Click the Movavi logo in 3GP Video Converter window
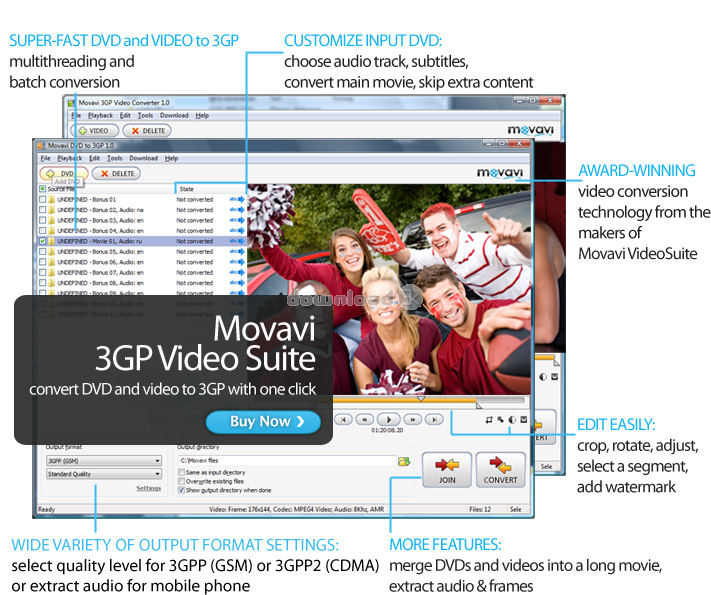Screen dimensions: 711x595 tap(531, 131)
